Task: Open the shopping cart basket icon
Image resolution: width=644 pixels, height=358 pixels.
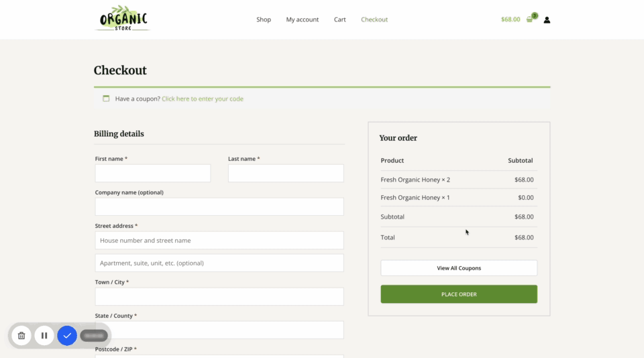Action: click(x=530, y=19)
